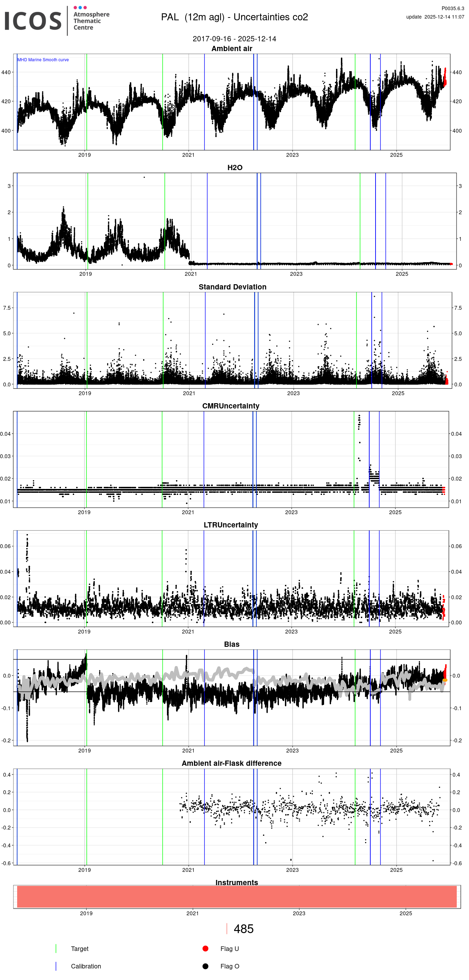Click the orange marker at Bias plot end
469x980 pixels.
(444, 680)
